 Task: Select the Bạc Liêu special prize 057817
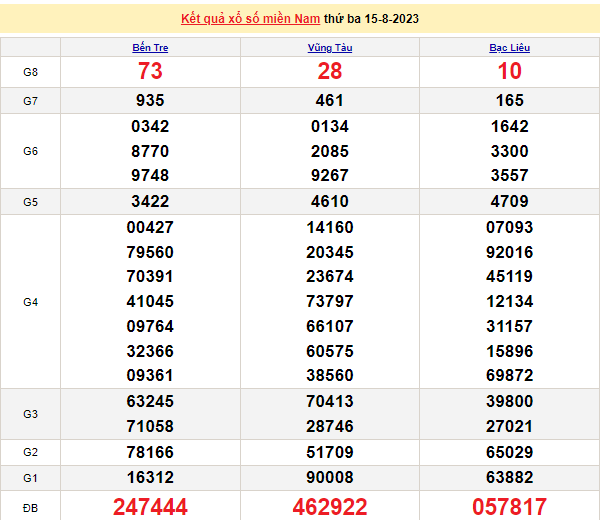pyautogui.click(x=509, y=507)
